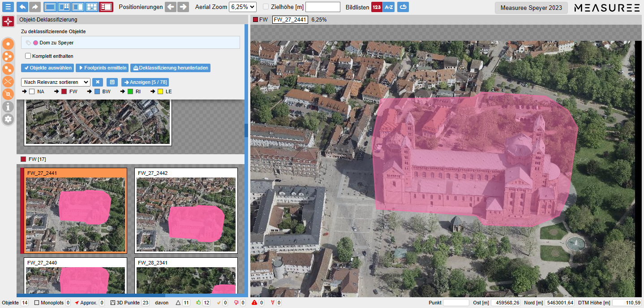This screenshot has width=644, height=308.
Task: Switch to the four-panel grid layout
Action: pyautogui.click(x=92, y=7)
